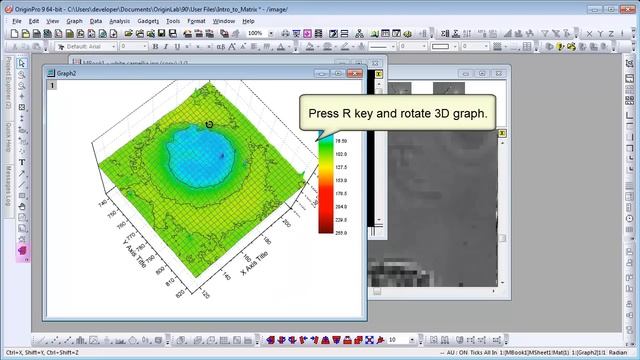Click the vertical scrollbar of image window
Viewport: 640px width, 360px height.
pos(502,212)
